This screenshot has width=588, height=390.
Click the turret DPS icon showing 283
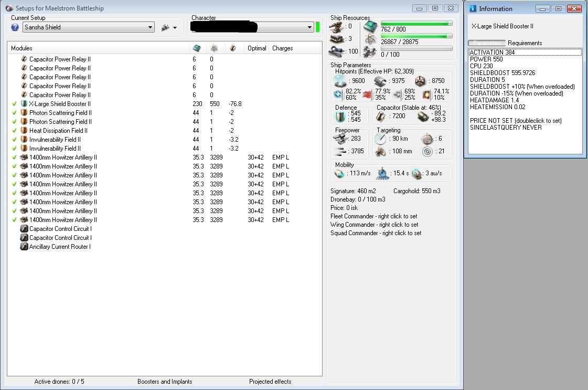(339, 139)
